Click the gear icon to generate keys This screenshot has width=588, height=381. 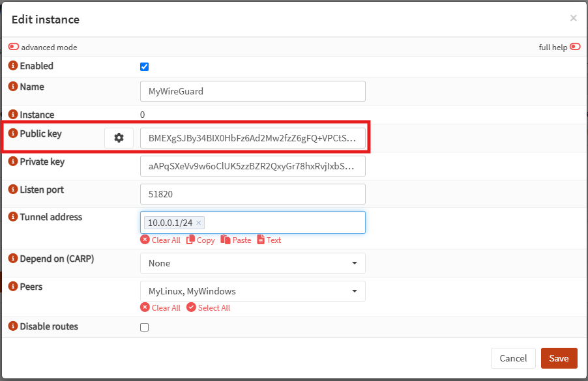[119, 138]
